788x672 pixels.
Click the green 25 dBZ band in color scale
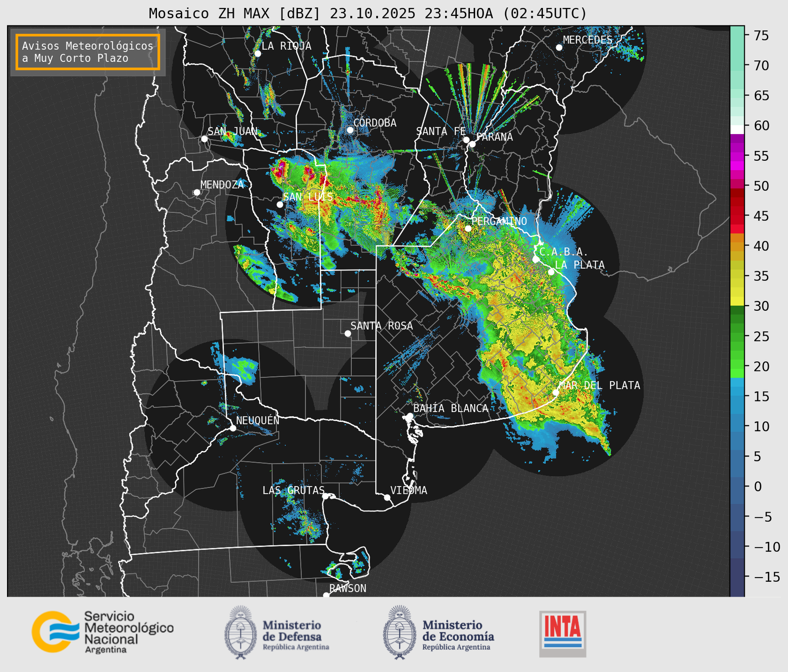[737, 336]
